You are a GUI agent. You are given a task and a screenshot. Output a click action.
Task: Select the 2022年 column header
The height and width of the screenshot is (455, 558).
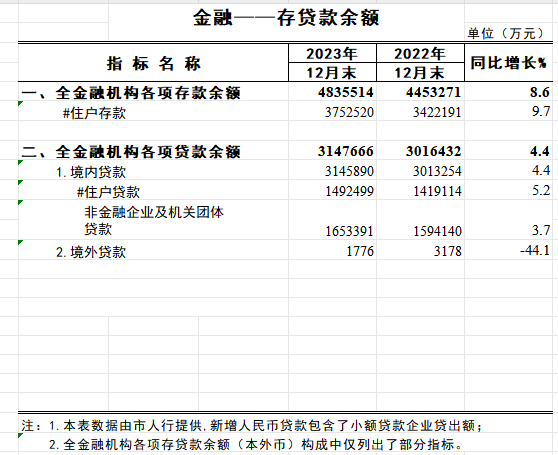[420, 54]
